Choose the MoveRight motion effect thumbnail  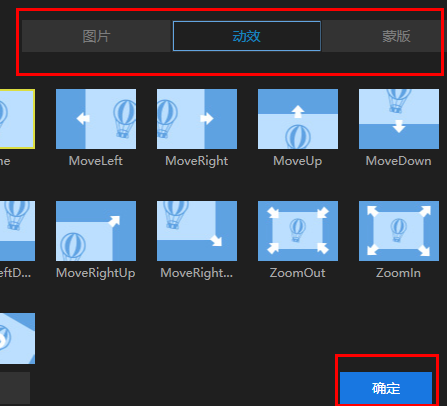click(197, 119)
